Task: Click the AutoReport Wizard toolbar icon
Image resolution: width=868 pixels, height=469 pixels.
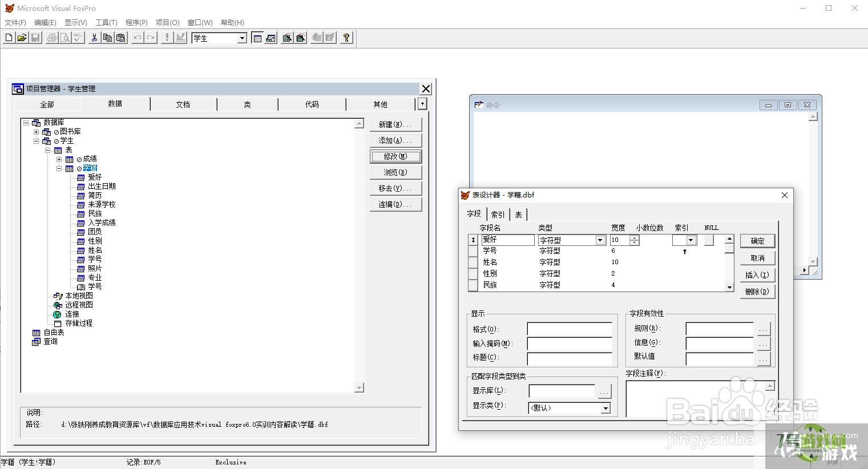Action: [330, 38]
